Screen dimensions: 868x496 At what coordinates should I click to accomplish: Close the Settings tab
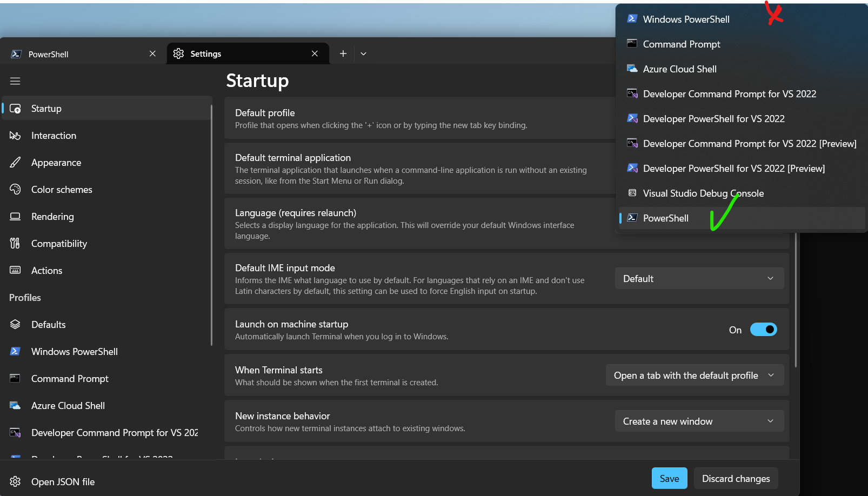coord(315,53)
